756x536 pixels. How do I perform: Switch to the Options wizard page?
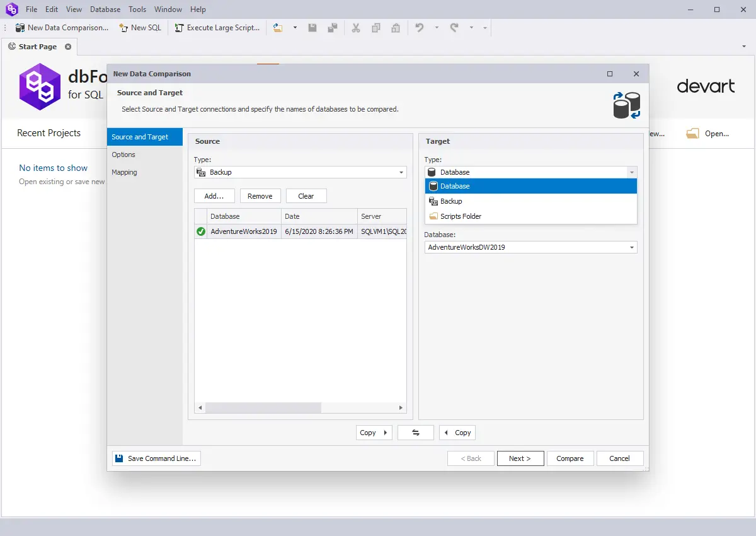[x=123, y=154]
